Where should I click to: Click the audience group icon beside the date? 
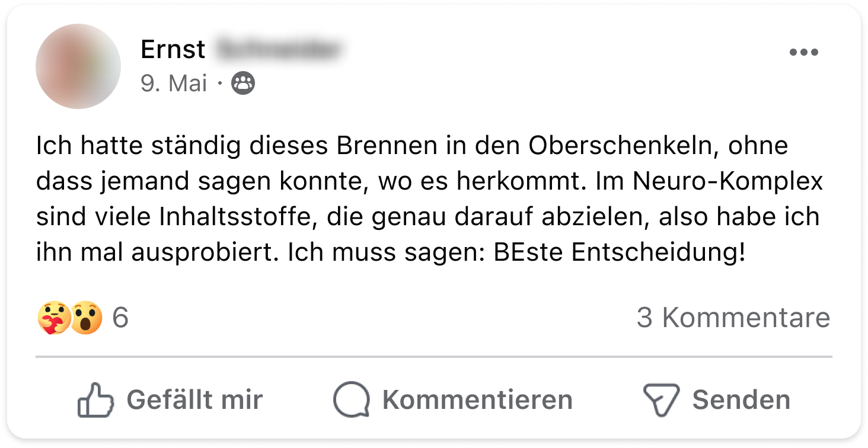pyautogui.click(x=242, y=84)
